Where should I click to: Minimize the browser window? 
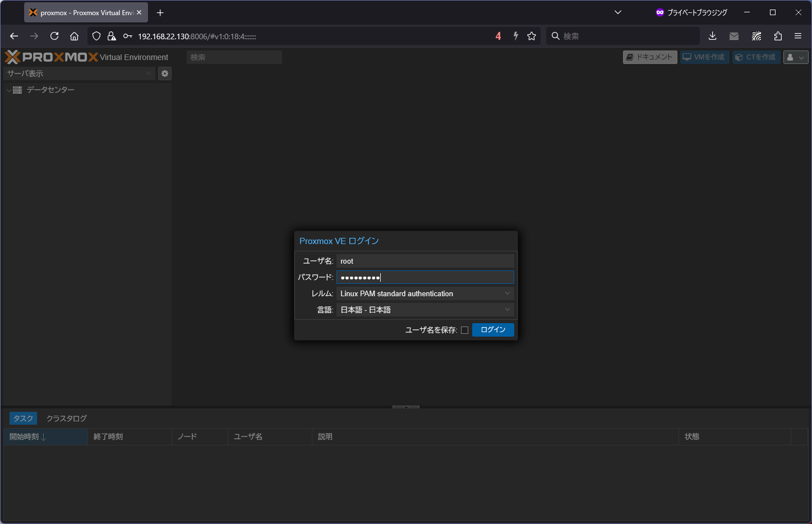pos(747,12)
